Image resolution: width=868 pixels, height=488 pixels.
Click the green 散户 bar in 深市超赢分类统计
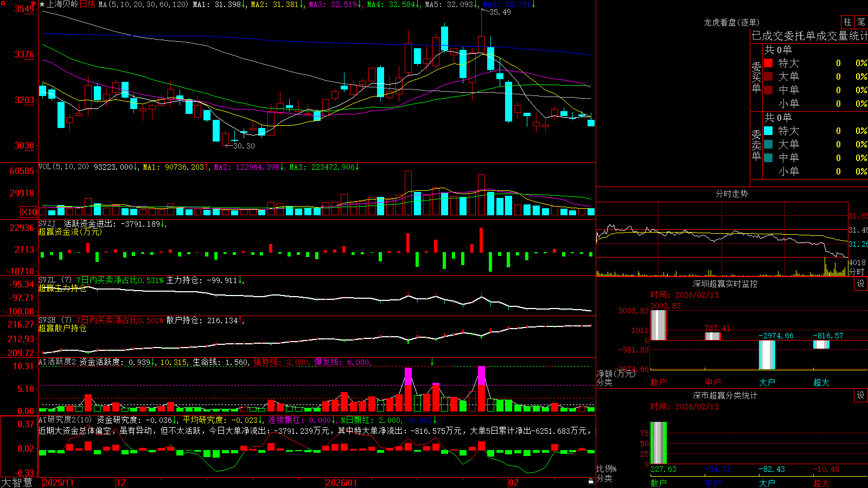(658, 443)
